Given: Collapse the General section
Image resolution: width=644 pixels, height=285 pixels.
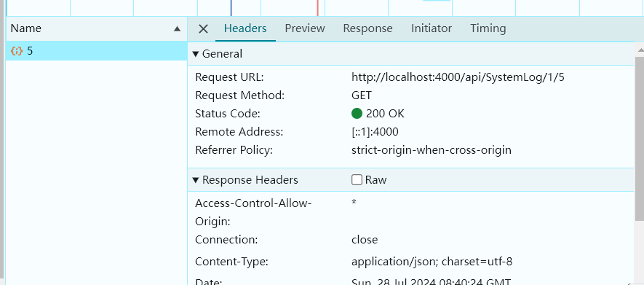Looking at the screenshot, I should tap(196, 54).
